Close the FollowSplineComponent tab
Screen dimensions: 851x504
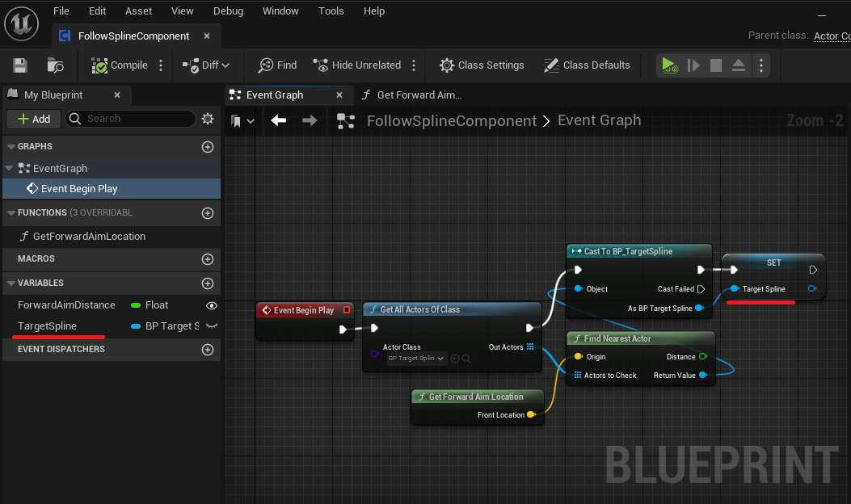click(x=207, y=36)
